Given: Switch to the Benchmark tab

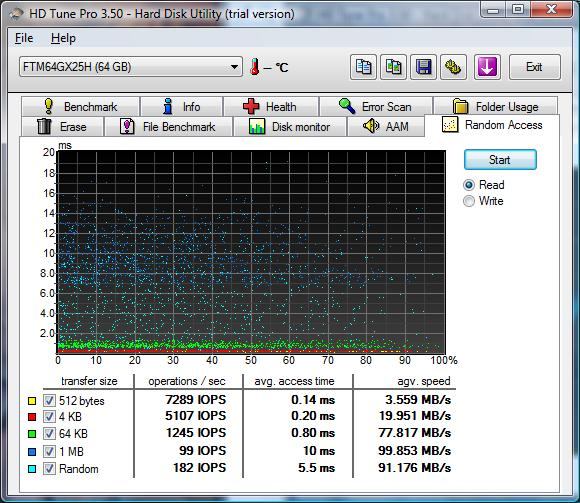Looking at the screenshot, I should (80, 107).
